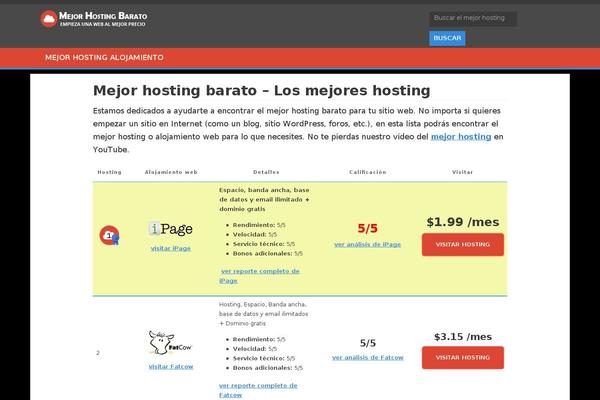
Task: Click 'Velocidad: 5/5' in iPage details
Action: [x=255, y=234]
